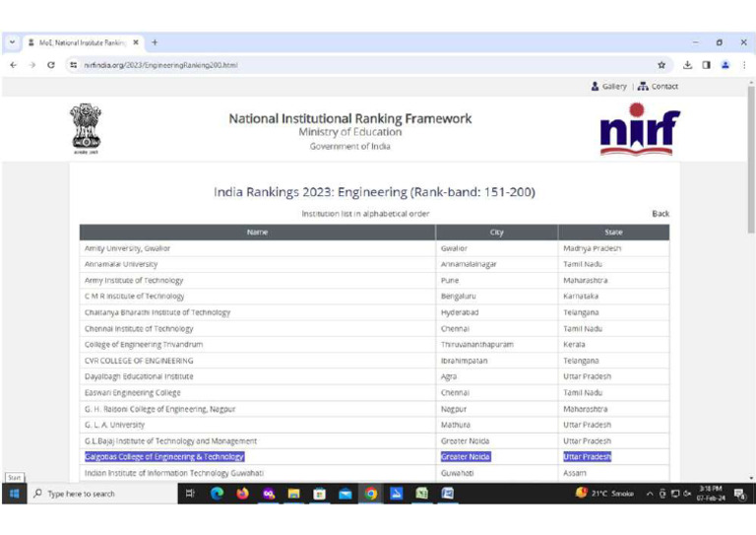The image size is (756, 535).
Task: Select the MoE National Institute Ranking tab
Action: pos(83,42)
